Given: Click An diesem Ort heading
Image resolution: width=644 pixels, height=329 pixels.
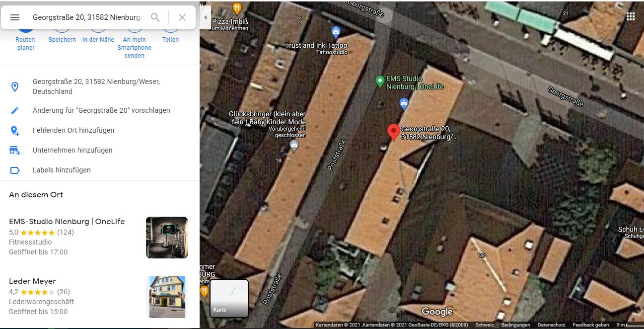Looking at the screenshot, I should (x=36, y=195).
